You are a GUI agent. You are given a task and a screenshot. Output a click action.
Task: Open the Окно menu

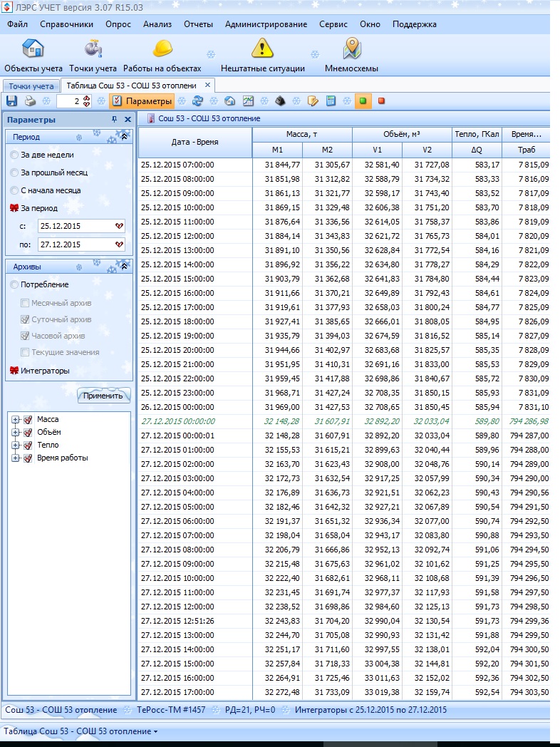coord(370,24)
